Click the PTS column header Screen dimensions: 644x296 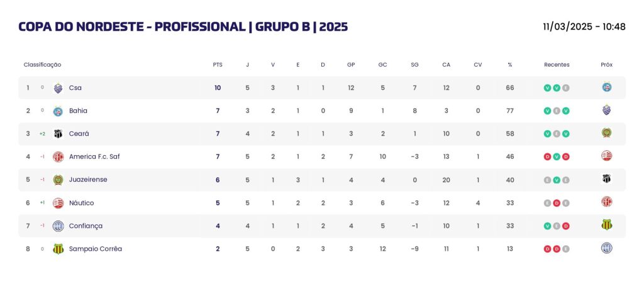[x=218, y=65]
